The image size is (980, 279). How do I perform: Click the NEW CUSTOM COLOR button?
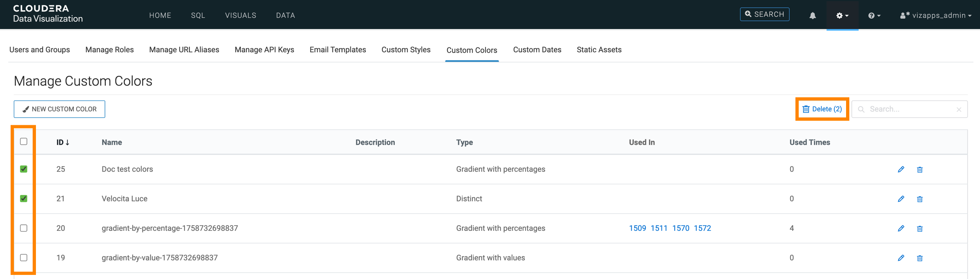60,109
